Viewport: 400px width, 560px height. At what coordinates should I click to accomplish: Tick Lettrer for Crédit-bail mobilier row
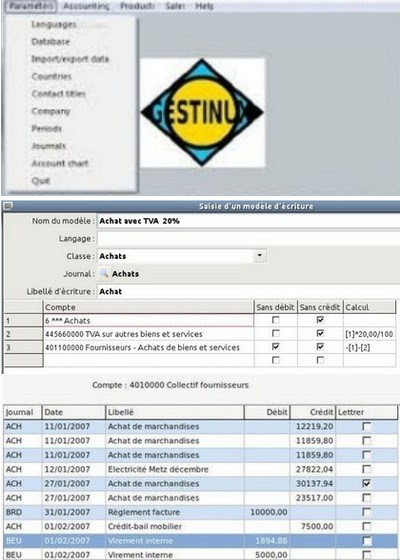pos(366,526)
